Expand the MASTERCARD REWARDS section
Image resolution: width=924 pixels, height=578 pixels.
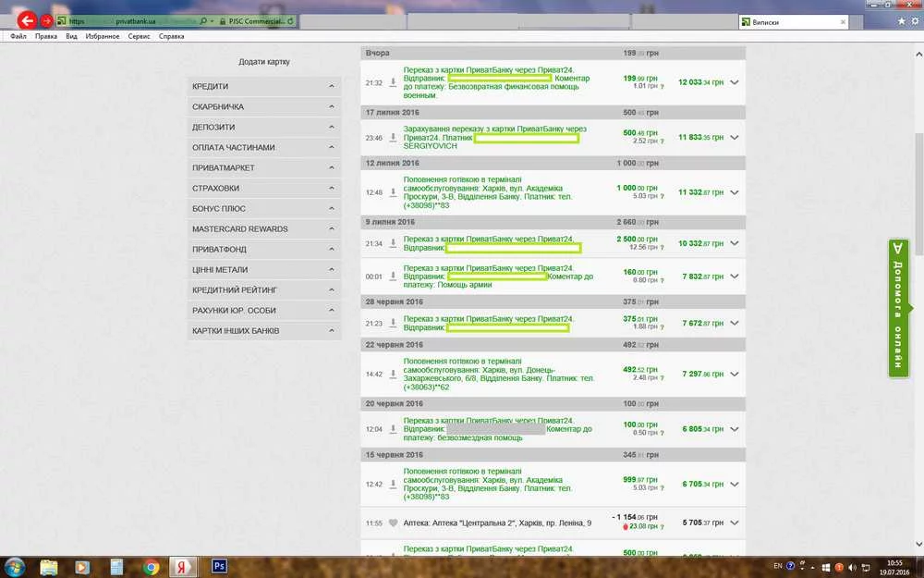click(x=264, y=228)
